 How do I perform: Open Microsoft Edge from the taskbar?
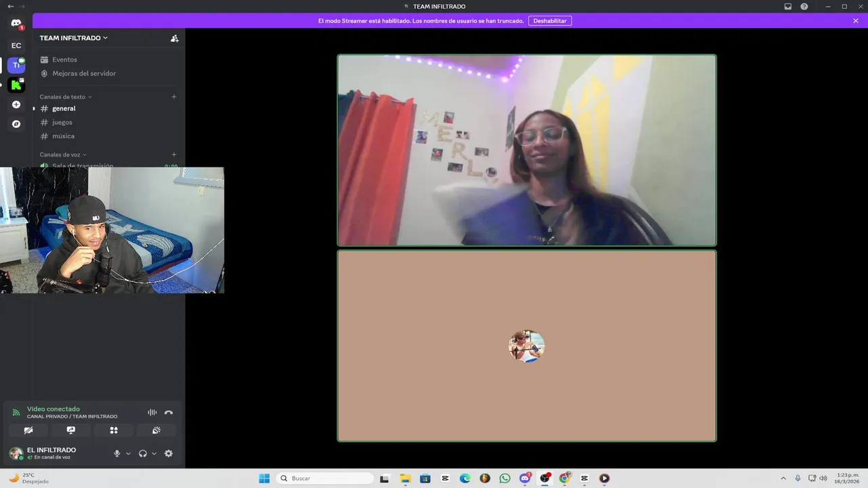[x=465, y=479]
